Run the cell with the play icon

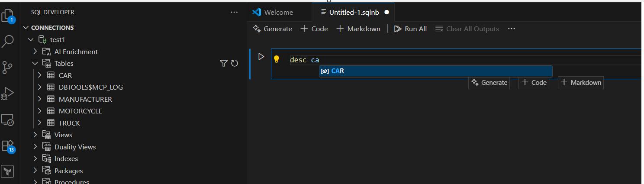pos(261,56)
